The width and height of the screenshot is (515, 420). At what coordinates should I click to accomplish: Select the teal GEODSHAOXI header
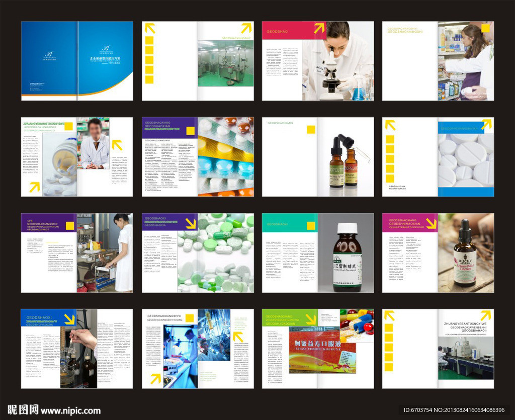coord(290,223)
